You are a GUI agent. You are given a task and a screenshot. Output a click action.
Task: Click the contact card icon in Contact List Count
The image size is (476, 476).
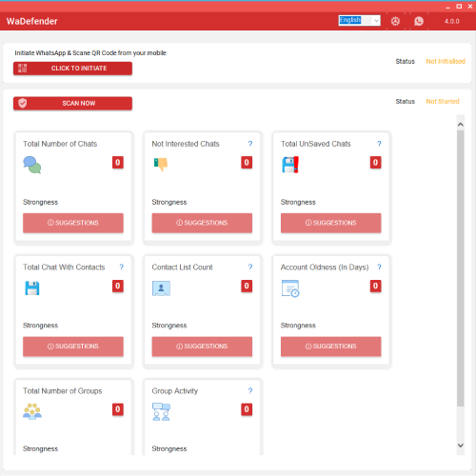click(161, 288)
